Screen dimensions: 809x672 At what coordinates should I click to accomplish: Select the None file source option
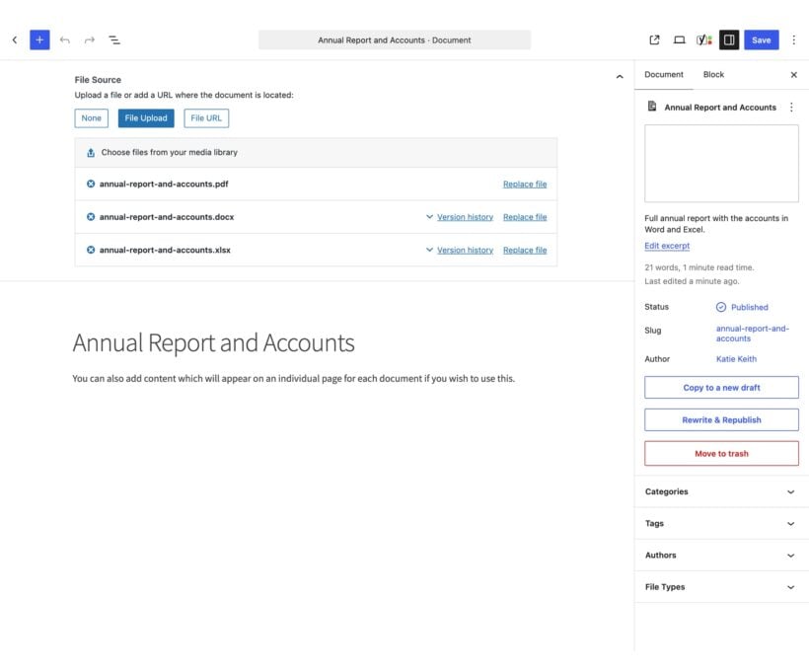click(92, 118)
